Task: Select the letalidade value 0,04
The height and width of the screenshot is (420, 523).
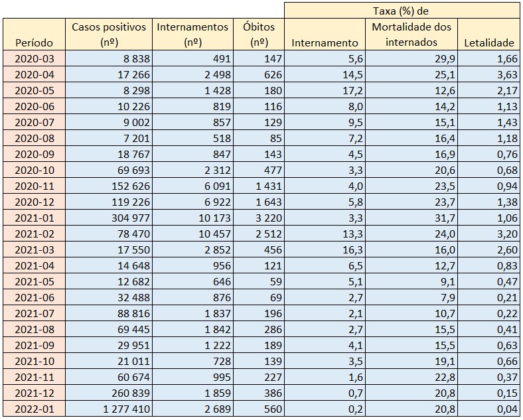Action: pyautogui.click(x=505, y=409)
